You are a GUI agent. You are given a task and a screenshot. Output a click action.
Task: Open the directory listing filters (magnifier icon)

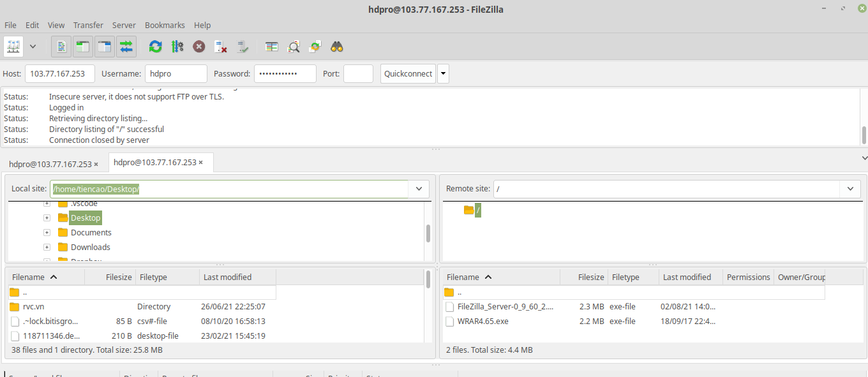tap(294, 47)
